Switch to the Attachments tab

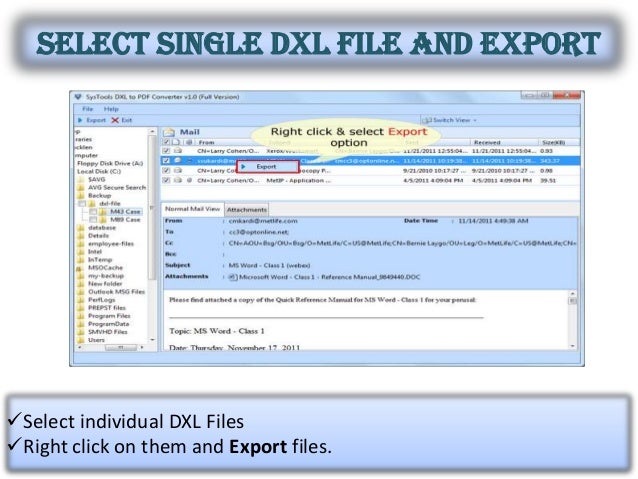[247, 210]
